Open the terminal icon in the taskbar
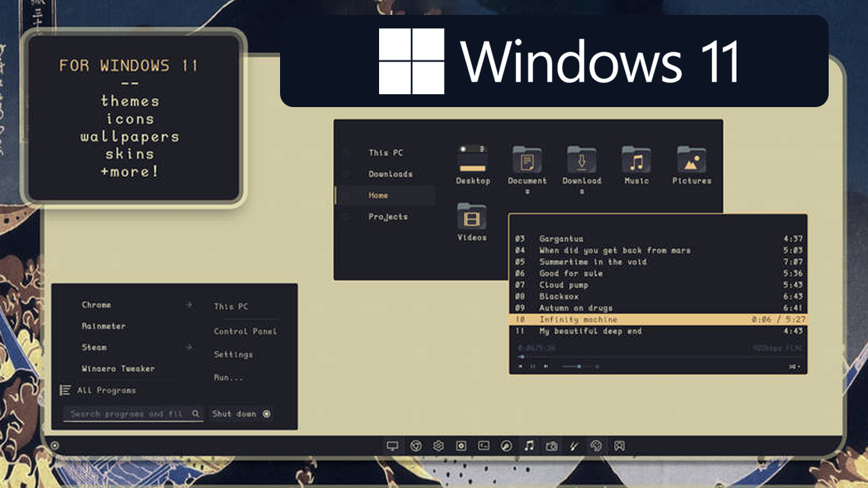This screenshot has height=488, width=868. (x=484, y=446)
